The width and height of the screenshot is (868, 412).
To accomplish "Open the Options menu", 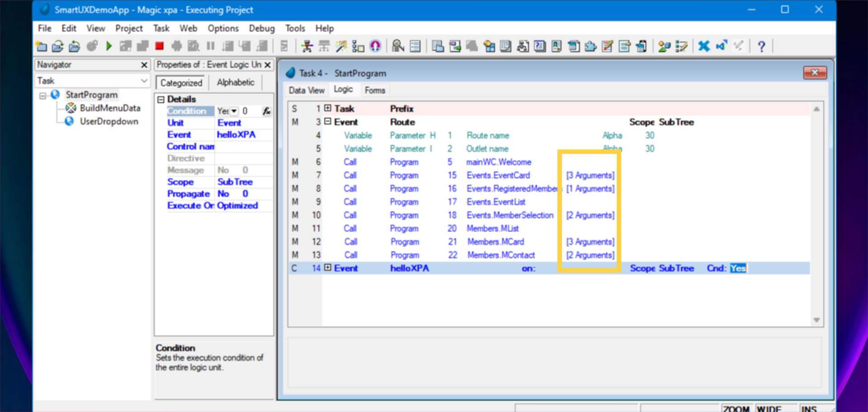I will click(223, 28).
